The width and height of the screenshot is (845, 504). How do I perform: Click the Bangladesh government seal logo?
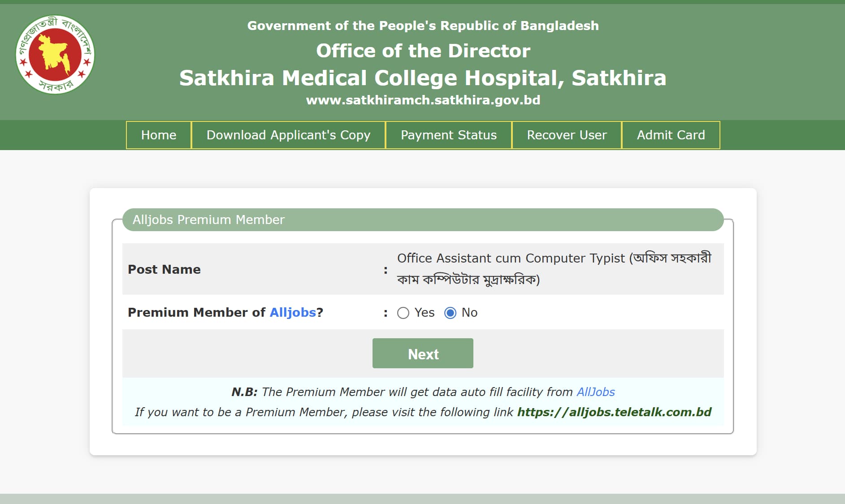coord(55,55)
